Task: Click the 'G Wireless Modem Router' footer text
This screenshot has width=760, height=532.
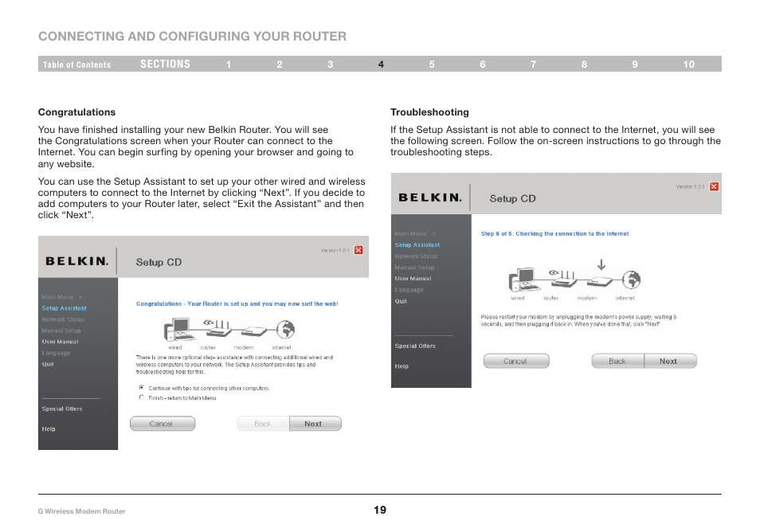Action: click(x=81, y=511)
